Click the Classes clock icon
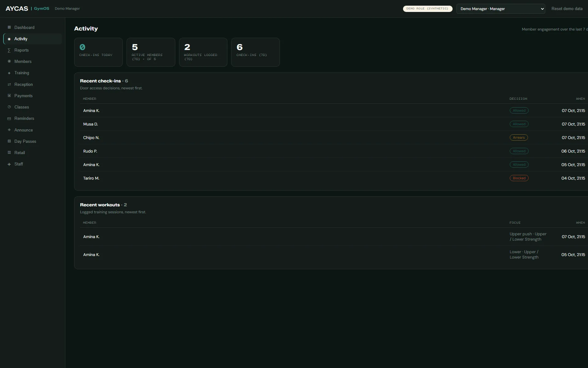This screenshot has height=368, width=588. [9, 107]
